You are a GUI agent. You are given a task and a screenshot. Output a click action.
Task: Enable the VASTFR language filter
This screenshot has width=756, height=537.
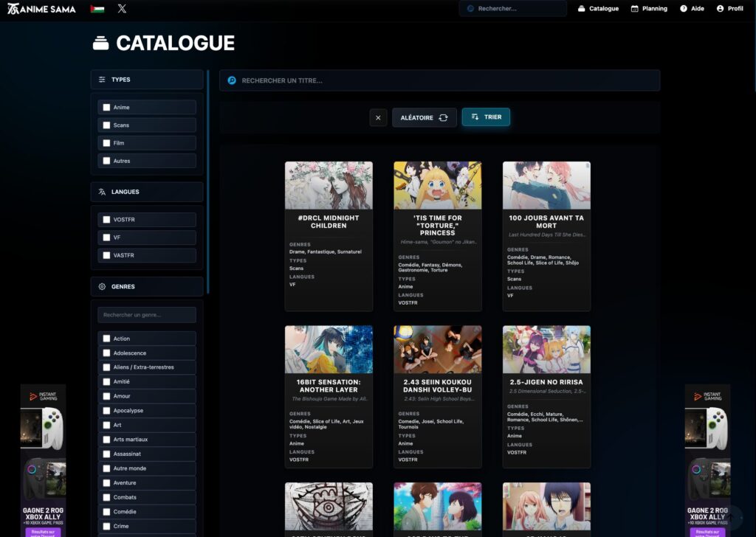pos(106,255)
